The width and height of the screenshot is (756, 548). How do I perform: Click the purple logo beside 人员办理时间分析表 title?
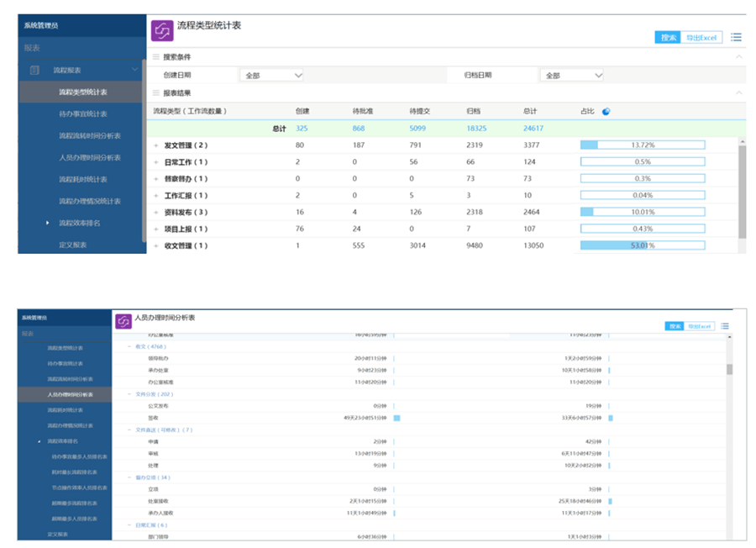coord(123,320)
